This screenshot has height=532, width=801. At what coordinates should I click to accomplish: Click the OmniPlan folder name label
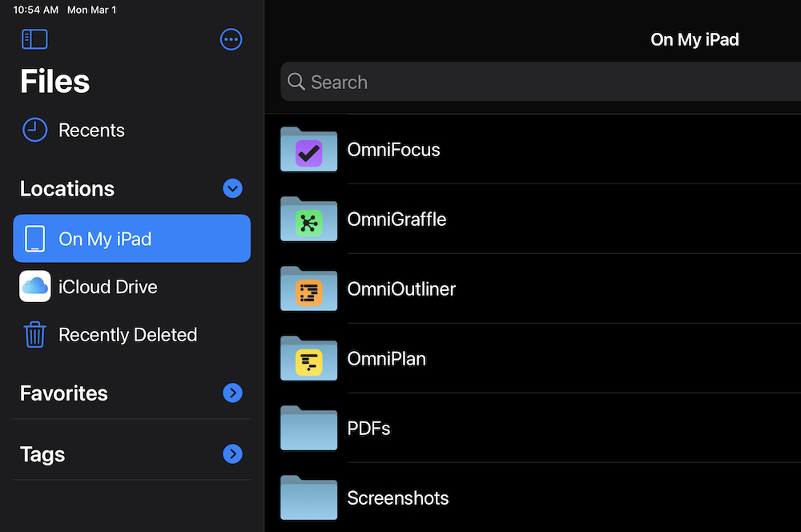coord(386,359)
